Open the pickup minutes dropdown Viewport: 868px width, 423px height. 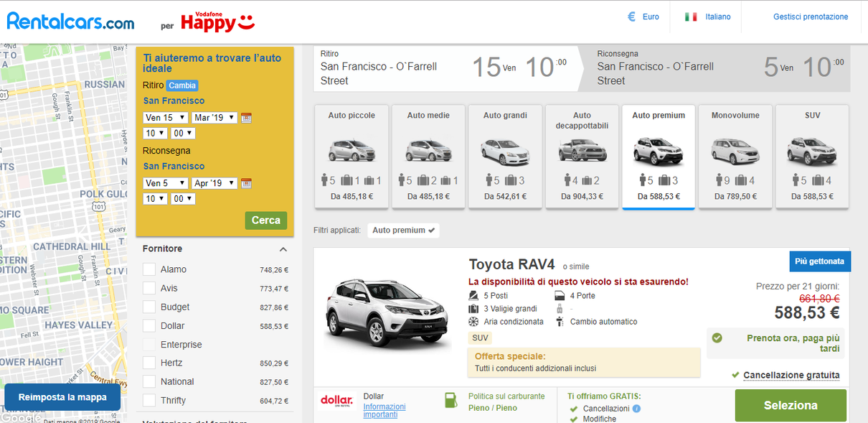pos(182,134)
